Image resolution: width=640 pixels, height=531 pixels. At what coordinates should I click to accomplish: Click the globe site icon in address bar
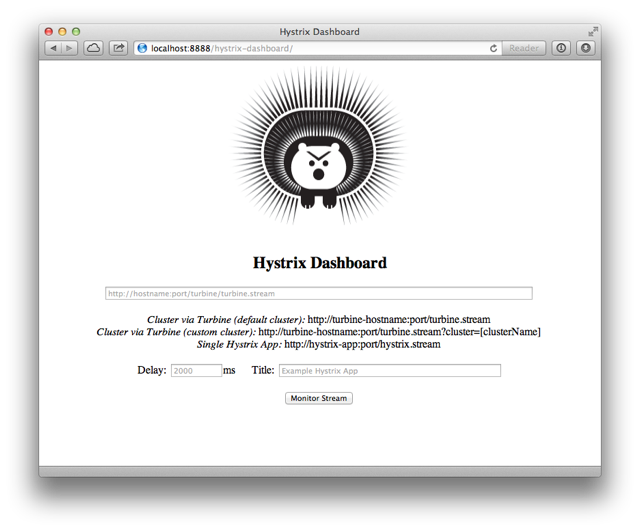click(142, 48)
